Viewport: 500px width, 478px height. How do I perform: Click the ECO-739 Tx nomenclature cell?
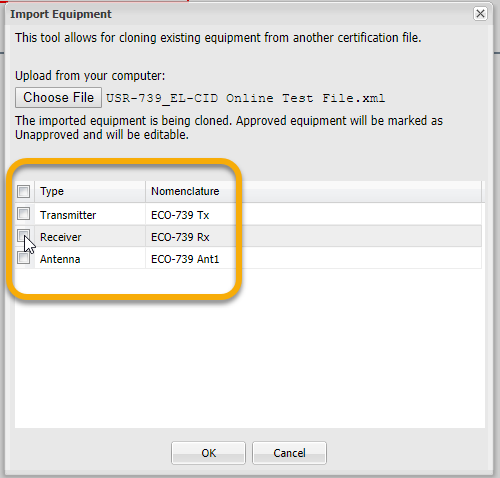click(x=313, y=215)
